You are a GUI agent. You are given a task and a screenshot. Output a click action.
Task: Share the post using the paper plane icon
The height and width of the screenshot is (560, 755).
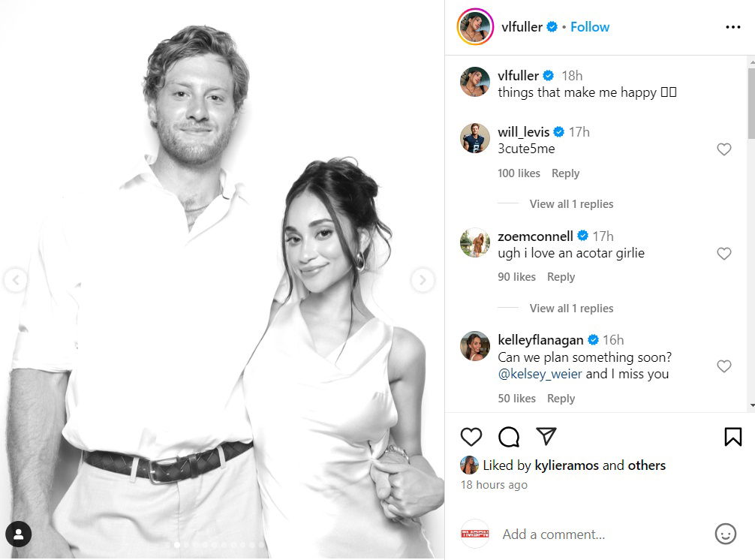[x=546, y=436]
